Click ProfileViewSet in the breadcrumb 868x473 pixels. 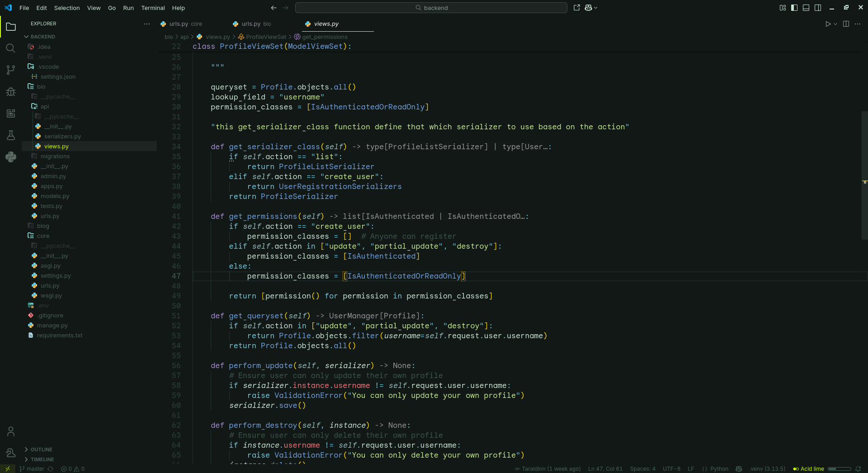[266, 37]
